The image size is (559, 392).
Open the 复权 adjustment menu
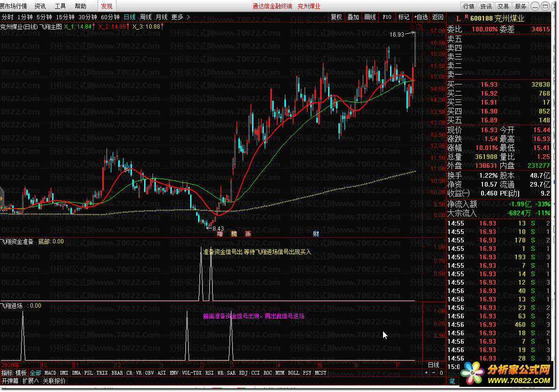coord(336,17)
